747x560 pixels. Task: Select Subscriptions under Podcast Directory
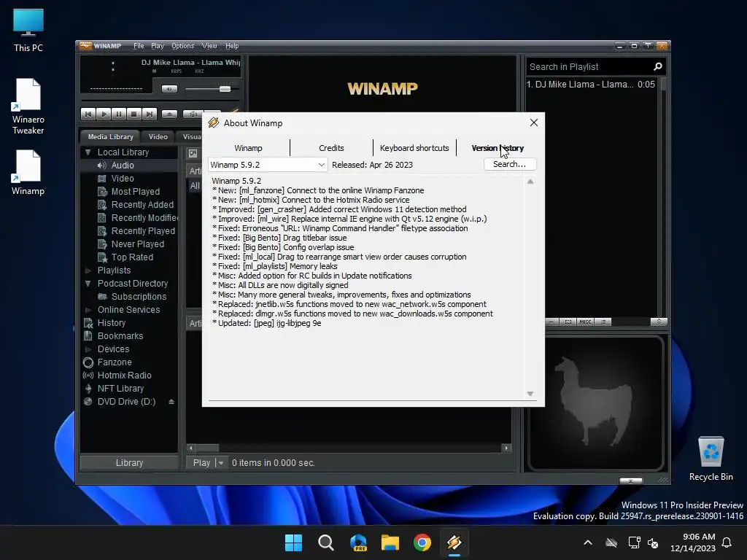[x=139, y=297]
